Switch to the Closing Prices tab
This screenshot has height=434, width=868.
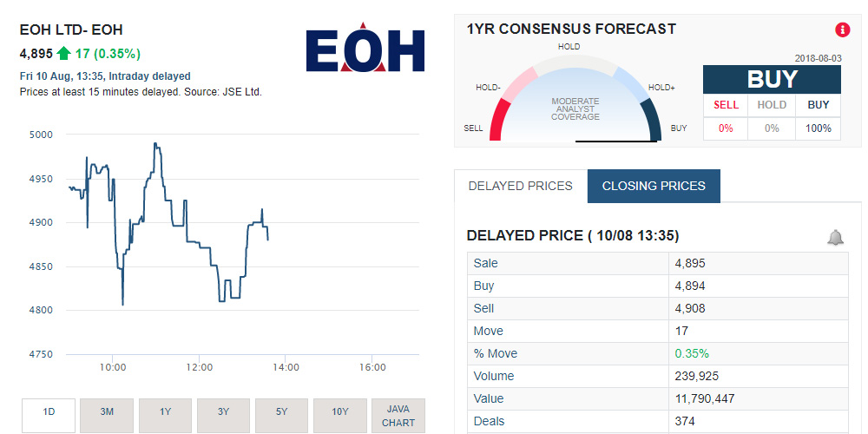[x=654, y=186]
